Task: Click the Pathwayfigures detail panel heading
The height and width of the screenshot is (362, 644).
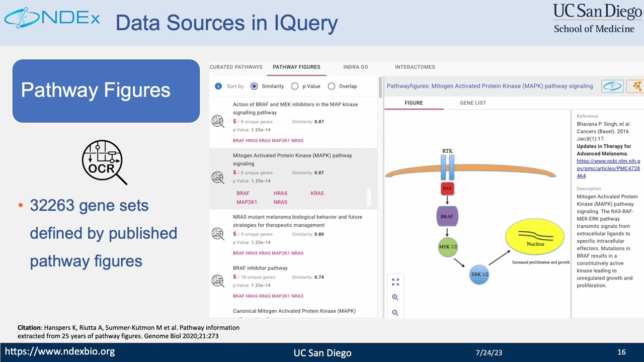Action: coord(490,86)
